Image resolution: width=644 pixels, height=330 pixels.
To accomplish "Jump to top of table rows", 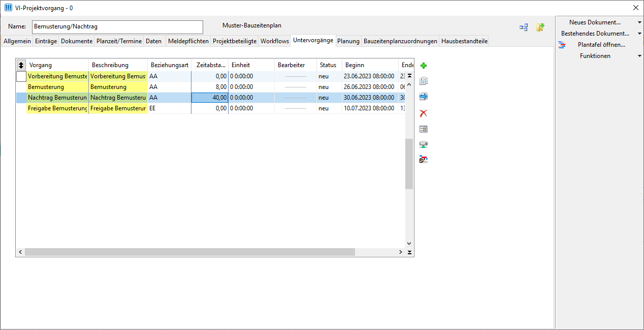I will [409, 76].
